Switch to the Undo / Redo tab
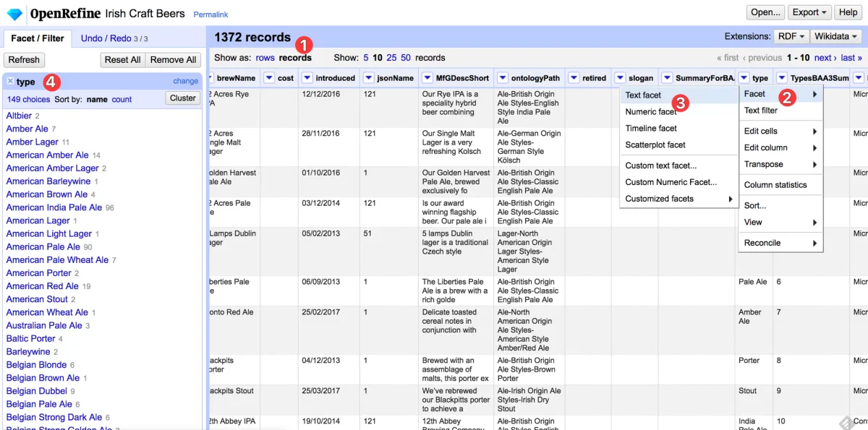Image resolution: width=868 pixels, height=430 pixels. click(x=114, y=38)
